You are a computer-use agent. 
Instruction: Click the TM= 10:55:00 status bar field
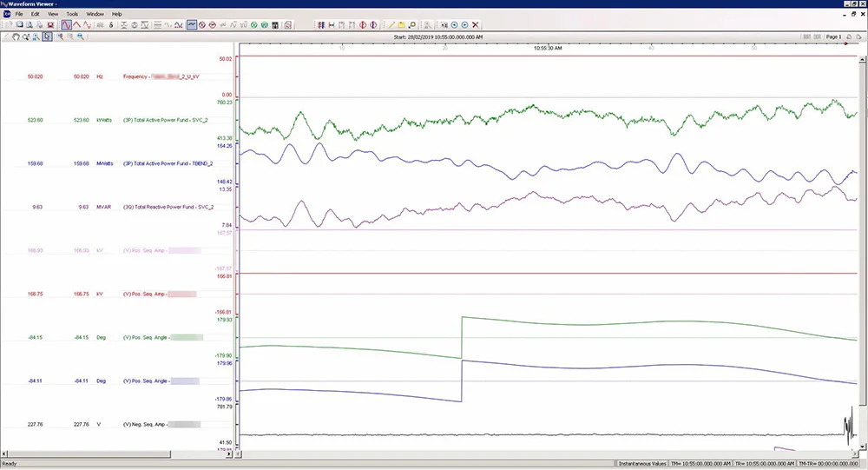coord(700,463)
